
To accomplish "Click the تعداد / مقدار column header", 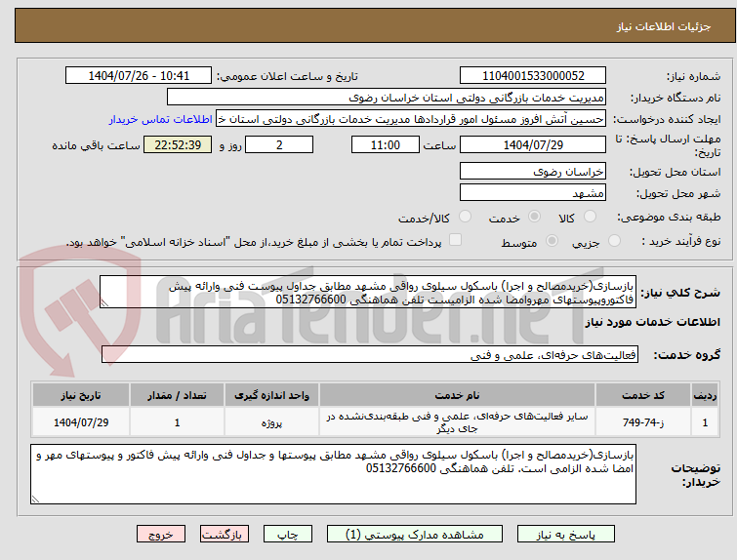I will pyautogui.click(x=178, y=395).
